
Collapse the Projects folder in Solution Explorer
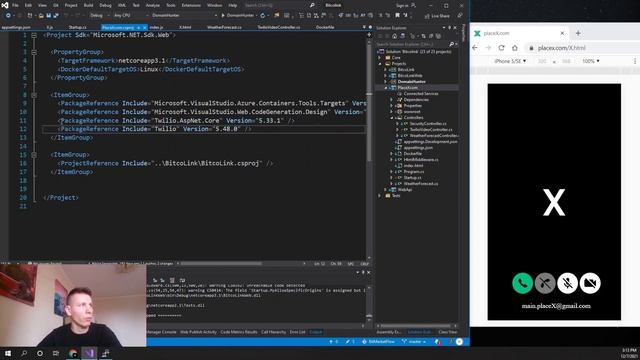pyautogui.click(x=380, y=64)
